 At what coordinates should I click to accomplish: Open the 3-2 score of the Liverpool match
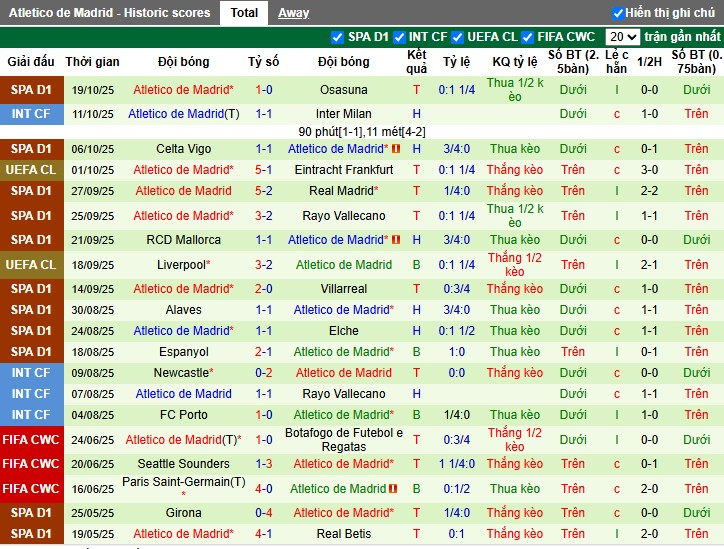tap(264, 265)
